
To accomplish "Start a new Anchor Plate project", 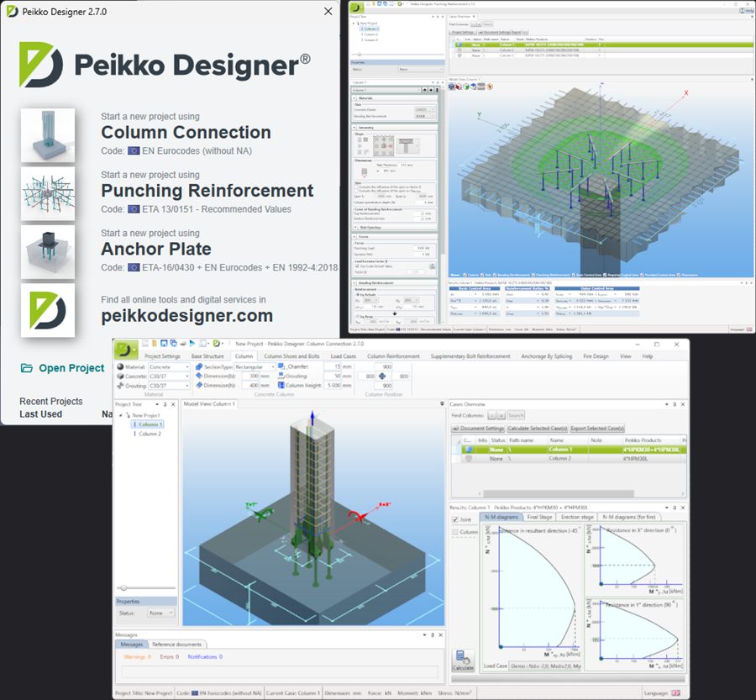I will [x=155, y=249].
